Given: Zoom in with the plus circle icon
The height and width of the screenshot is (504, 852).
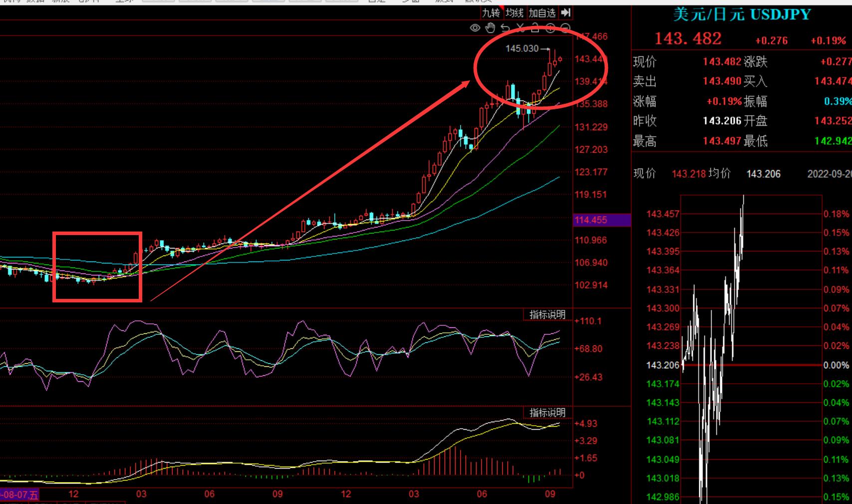Looking at the screenshot, I should [550, 28].
